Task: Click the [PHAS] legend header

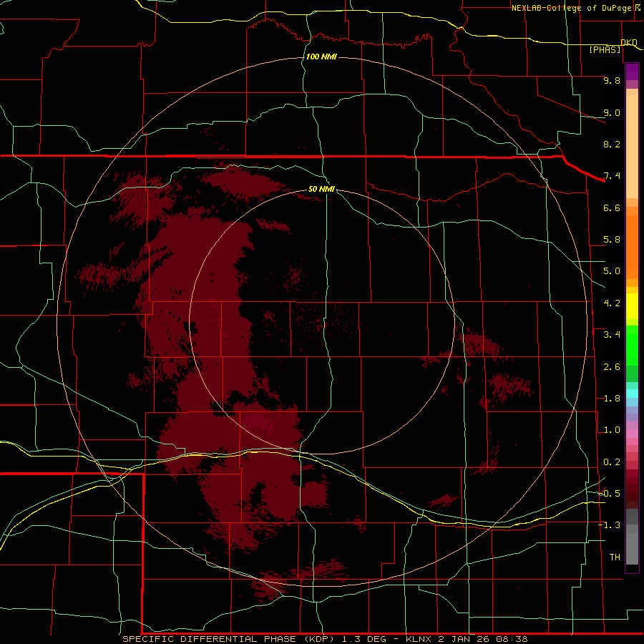Action: point(605,49)
